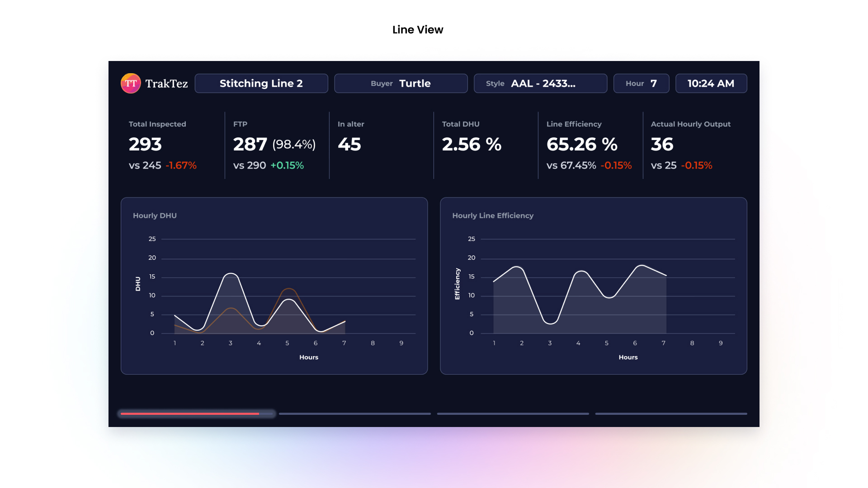
Task: Switch to the third slide indicator bar
Action: pyautogui.click(x=513, y=413)
